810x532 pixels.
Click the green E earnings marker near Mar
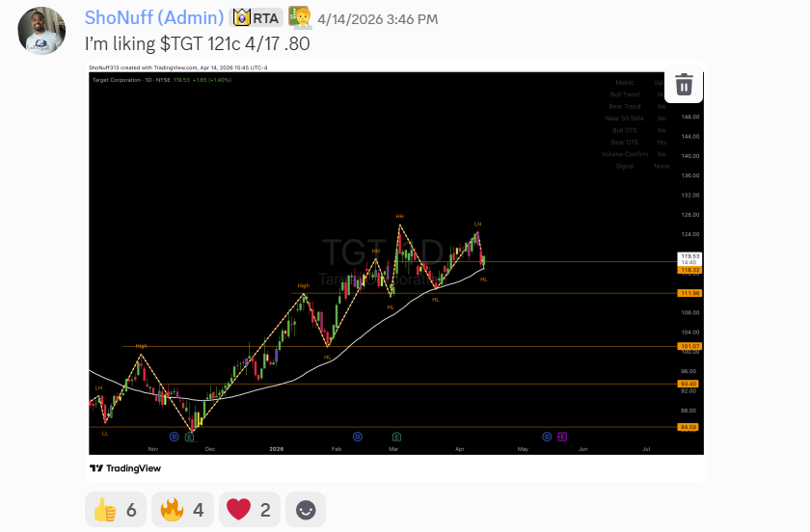pyautogui.click(x=396, y=437)
